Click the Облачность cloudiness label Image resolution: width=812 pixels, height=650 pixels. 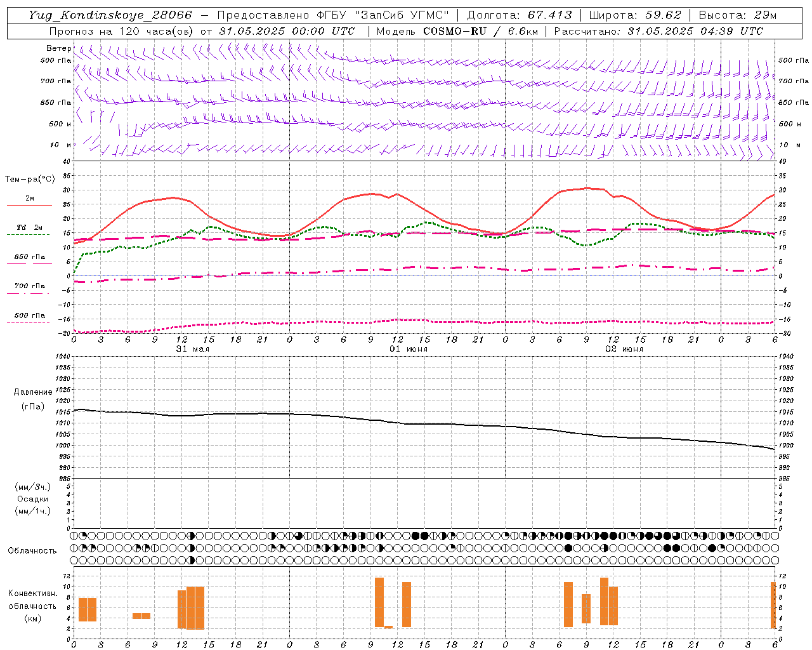(x=32, y=550)
